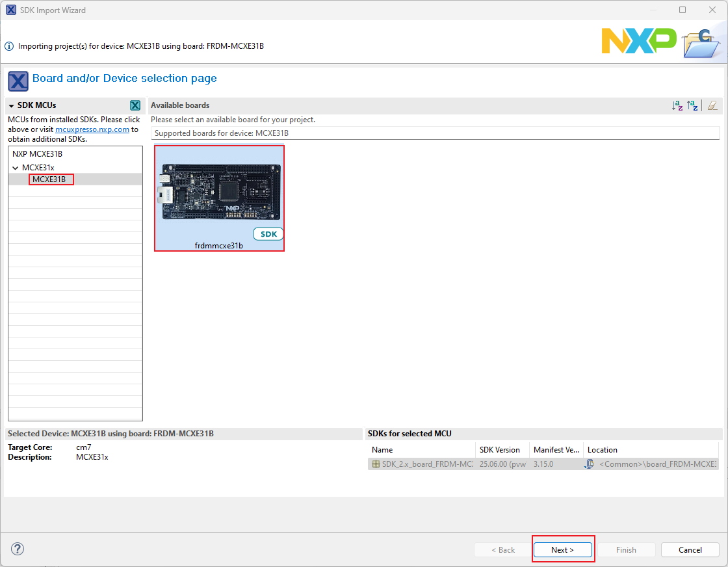Click the sort boards ascending A-Z icon
This screenshot has width=728, height=567.
coord(677,105)
